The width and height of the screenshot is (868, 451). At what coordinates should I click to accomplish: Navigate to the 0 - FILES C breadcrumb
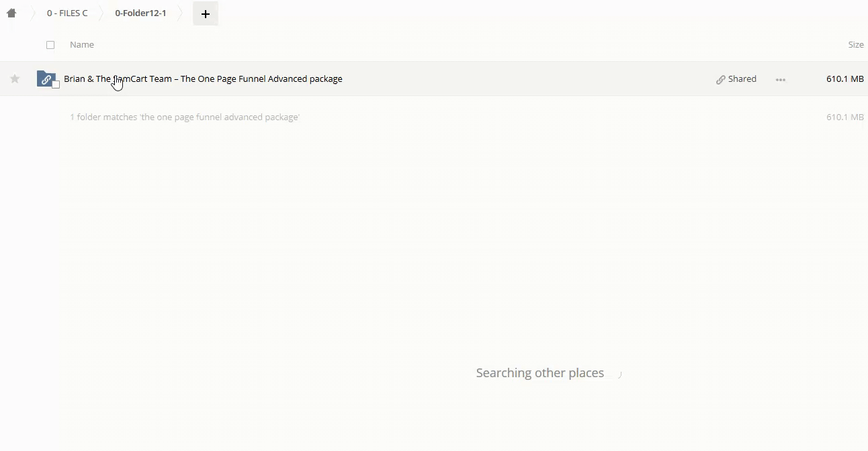pos(67,13)
